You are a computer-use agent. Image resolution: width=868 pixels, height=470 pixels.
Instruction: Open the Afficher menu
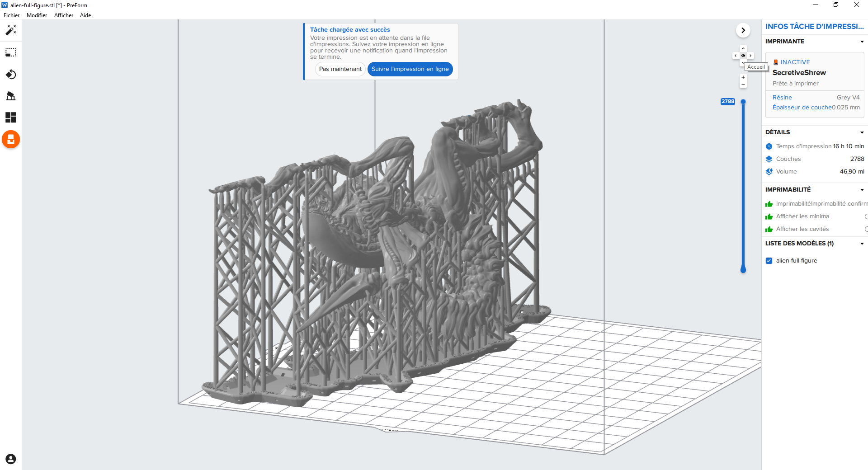[x=64, y=15]
